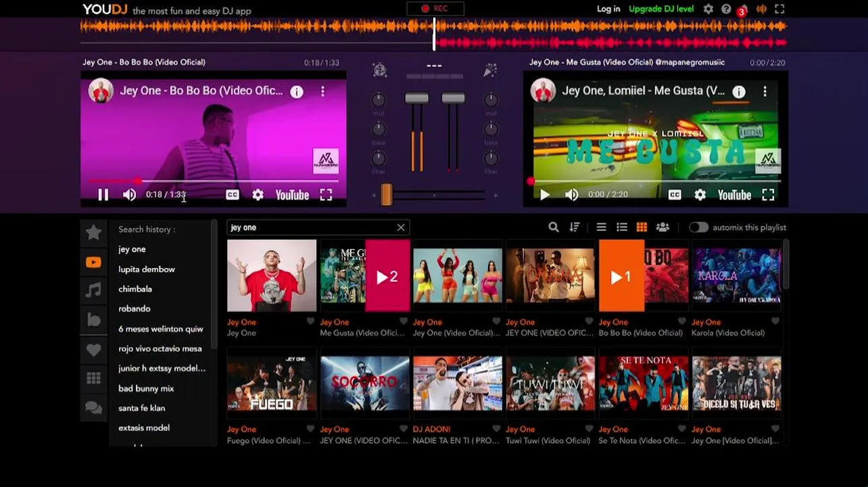The image size is (868, 487).
Task: Open info icon on Bo Bo Bo video
Action: 297,92
